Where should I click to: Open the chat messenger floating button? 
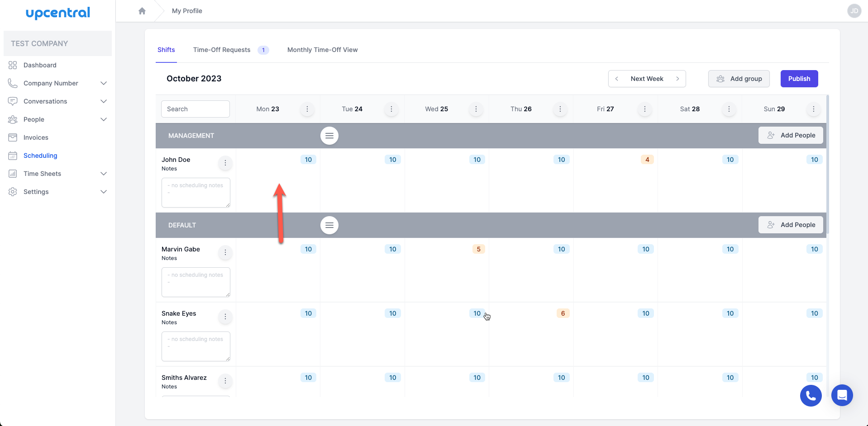click(x=842, y=395)
